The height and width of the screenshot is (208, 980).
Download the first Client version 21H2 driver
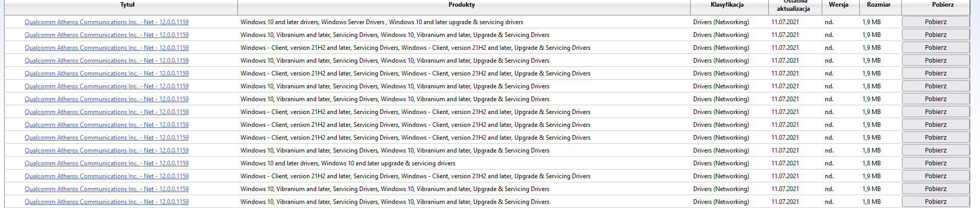[935, 48]
